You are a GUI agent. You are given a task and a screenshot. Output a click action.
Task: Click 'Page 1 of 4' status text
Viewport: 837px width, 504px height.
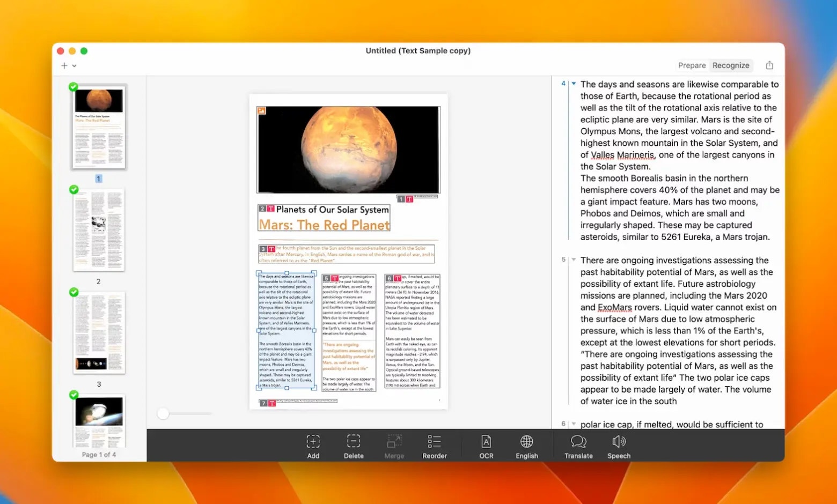pyautogui.click(x=99, y=455)
